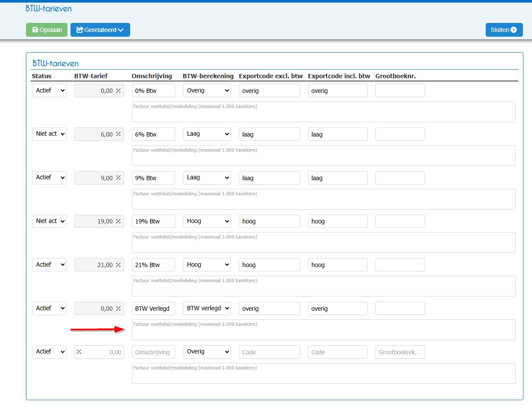
Task: Click the voettekst textarea under 0% Btw row
Action: 324,112
